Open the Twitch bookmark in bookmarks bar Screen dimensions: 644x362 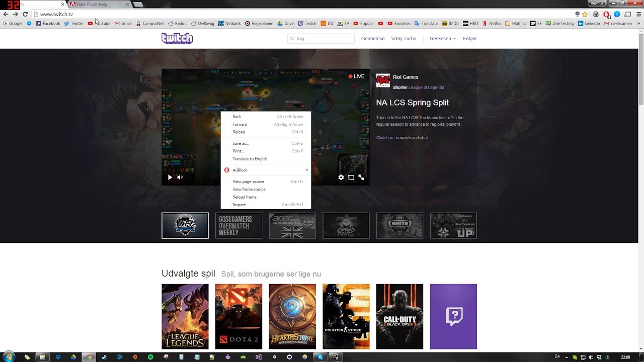tap(307, 23)
